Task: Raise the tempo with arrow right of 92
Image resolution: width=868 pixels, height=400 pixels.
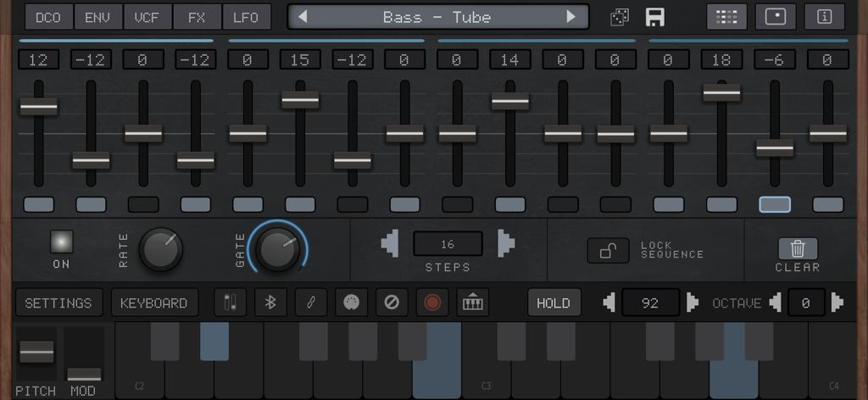Action: pos(692,303)
